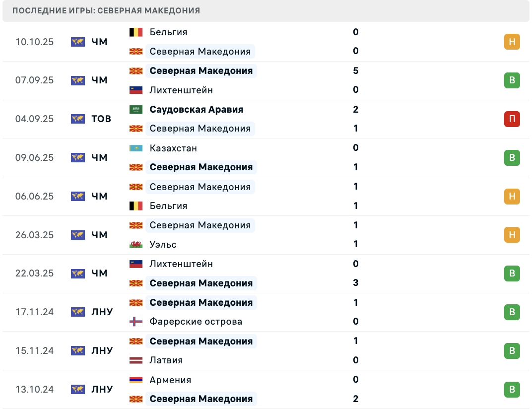Click the Armenia flag icon
This screenshot has height=410, width=532.
[136, 380]
